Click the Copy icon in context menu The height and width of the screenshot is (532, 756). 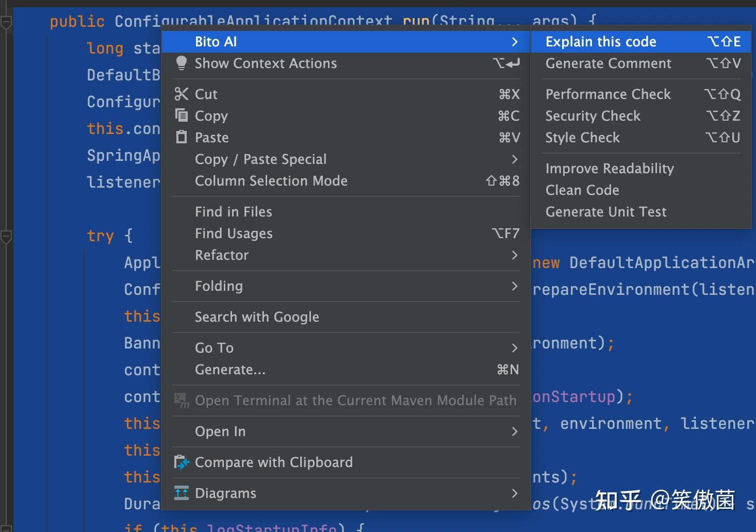tap(181, 115)
